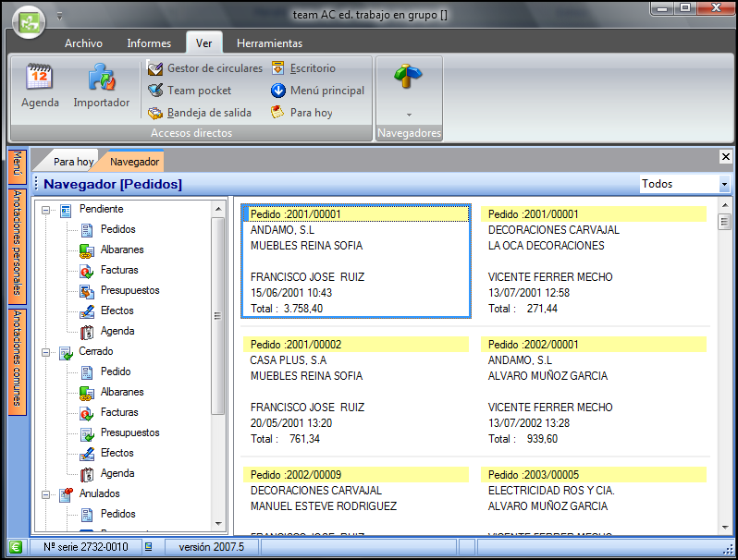Collapse the Pendiente tree node
Screen dimensions: 738x560
(45, 210)
